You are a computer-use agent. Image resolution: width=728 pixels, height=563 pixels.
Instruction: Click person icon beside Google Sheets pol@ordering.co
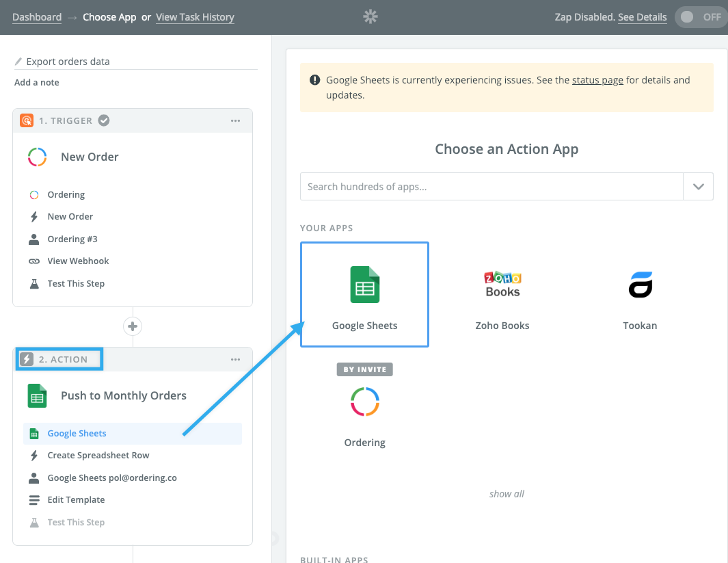click(x=34, y=477)
